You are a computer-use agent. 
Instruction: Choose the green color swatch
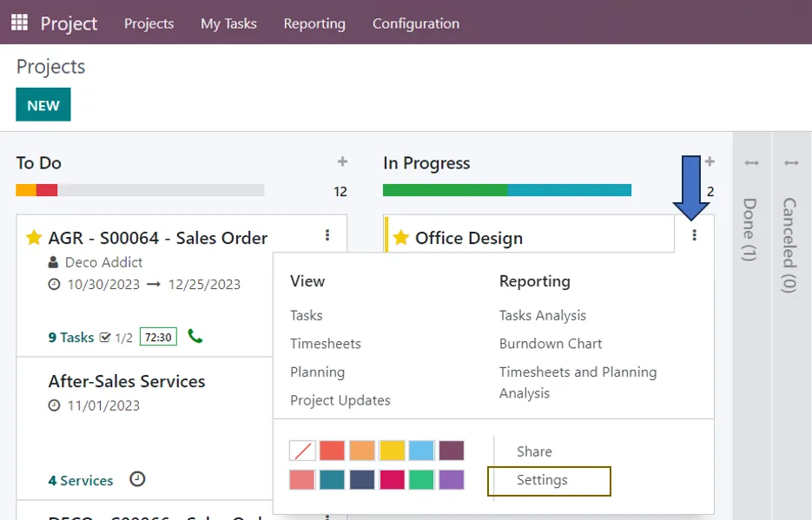(421, 480)
